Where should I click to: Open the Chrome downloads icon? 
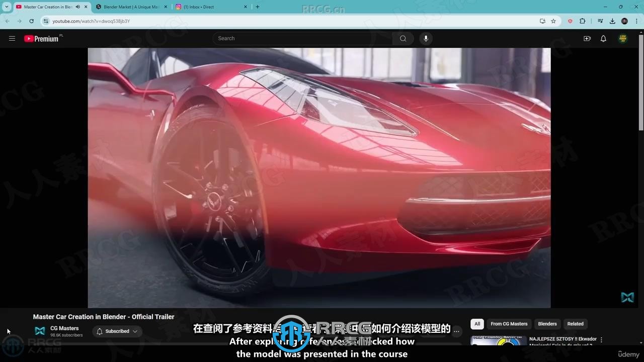point(612,21)
